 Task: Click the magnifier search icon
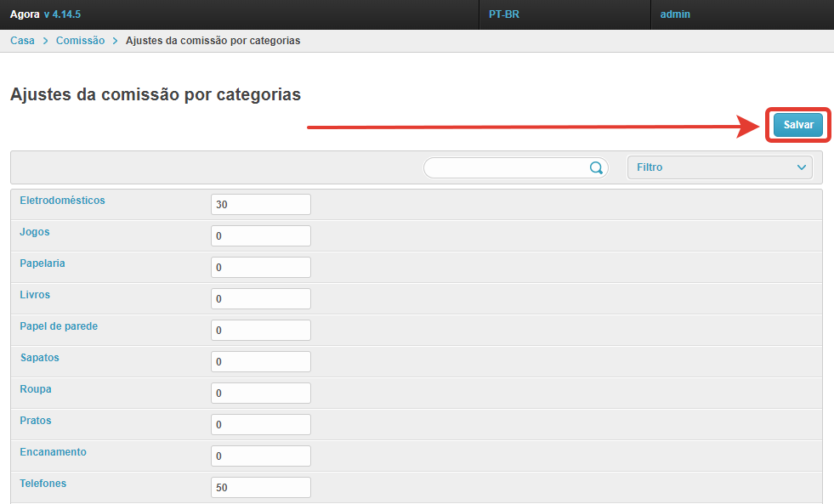(x=596, y=167)
